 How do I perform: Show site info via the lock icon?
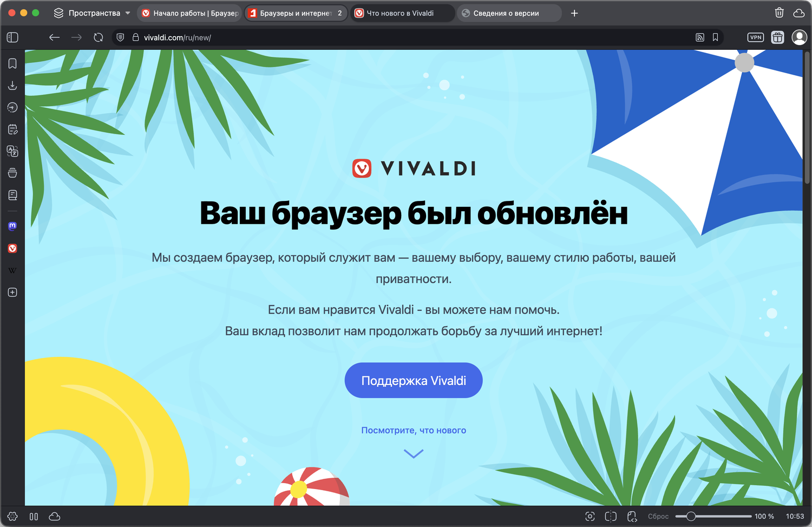[x=135, y=37]
